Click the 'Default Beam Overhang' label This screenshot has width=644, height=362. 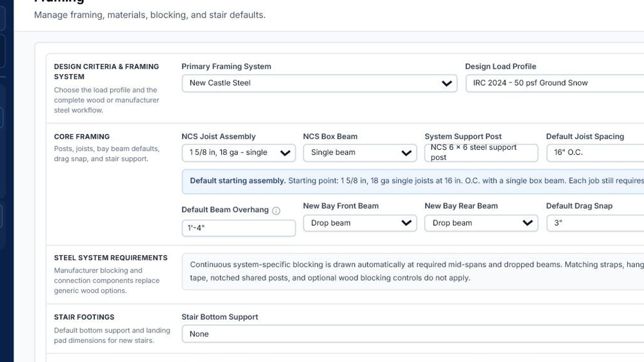click(225, 210)
